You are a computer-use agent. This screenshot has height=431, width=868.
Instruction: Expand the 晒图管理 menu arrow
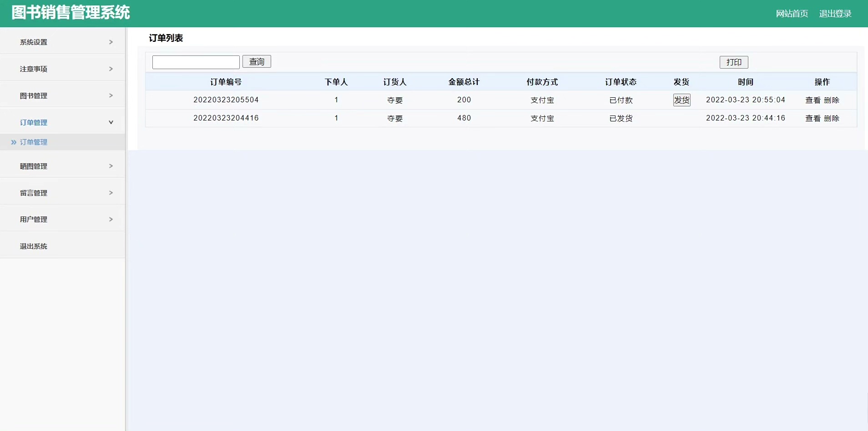tap(111, 166)
